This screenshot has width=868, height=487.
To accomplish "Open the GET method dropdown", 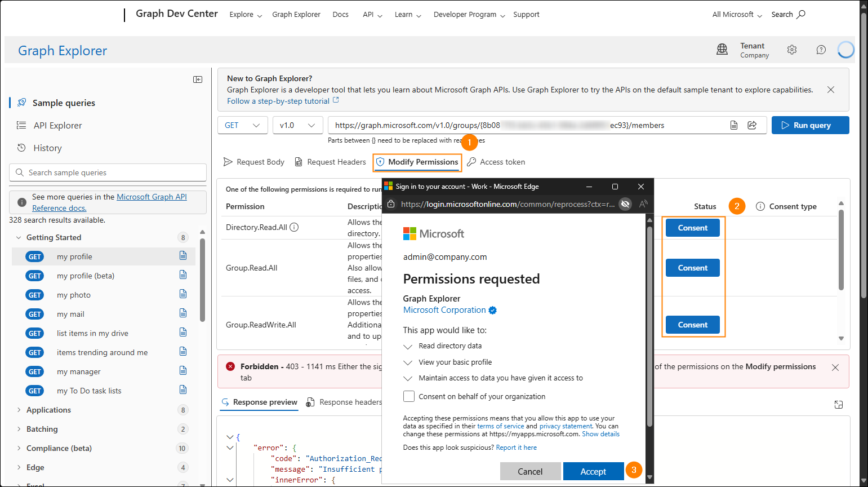I will [243, 125].
